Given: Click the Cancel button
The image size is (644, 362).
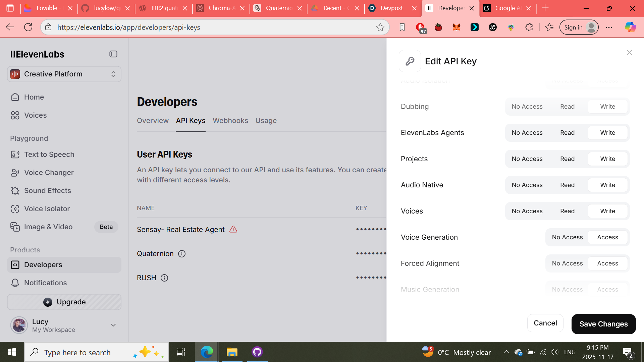Looking at the screenshot, I should (545, 323).
